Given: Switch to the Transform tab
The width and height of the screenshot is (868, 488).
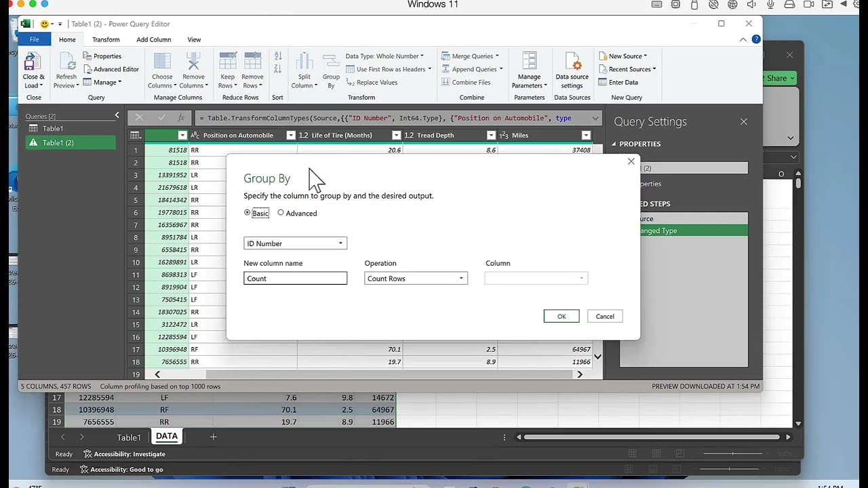Looking at the screenshot, I should pyautogui.click(x=106, y=39).
